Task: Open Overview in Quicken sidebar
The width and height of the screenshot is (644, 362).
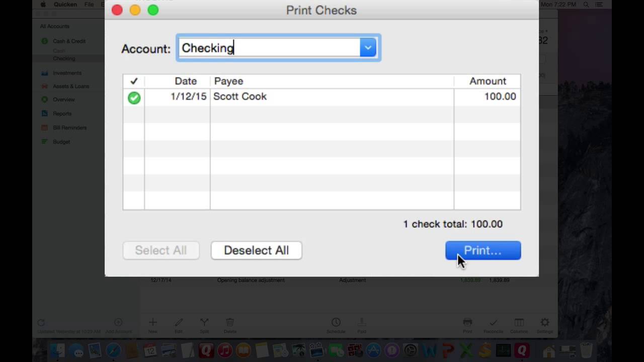Action: 64,100
